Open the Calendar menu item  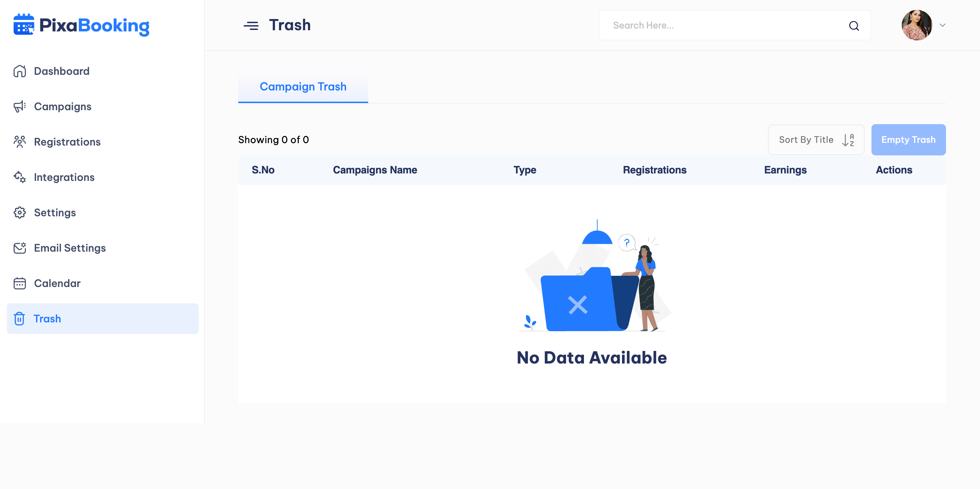pos(103,283)
